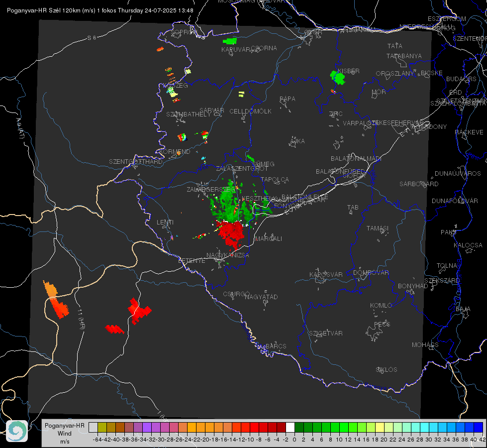
Task: Click the DUNAÚJVÁROS city label
Action: tap(458, 174)
